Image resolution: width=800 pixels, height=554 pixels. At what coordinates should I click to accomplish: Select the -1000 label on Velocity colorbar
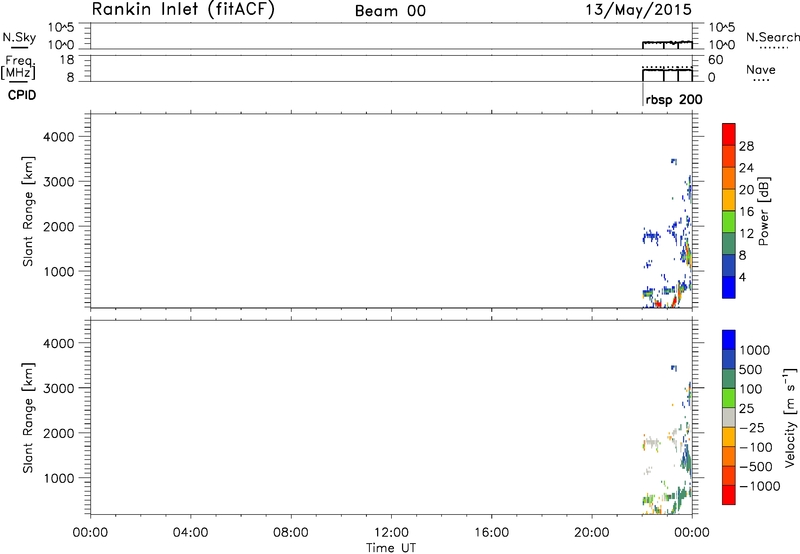coord(759,486)
